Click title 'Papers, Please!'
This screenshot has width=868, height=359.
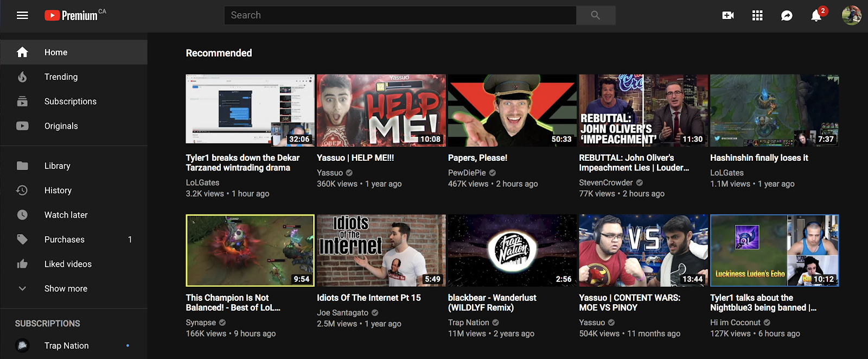pyautogui.click(x=477, y=158)
